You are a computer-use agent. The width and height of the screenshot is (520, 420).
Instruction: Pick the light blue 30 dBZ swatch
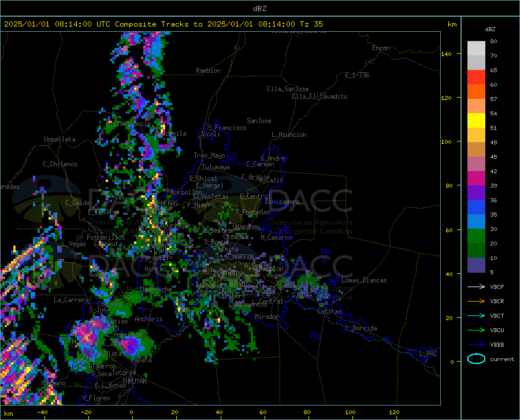tap(476, 222)
